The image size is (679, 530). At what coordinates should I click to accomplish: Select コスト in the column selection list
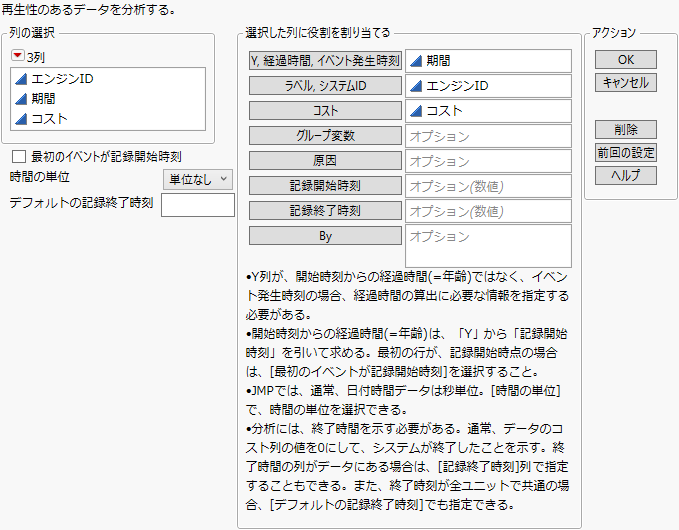click(49, 119)
